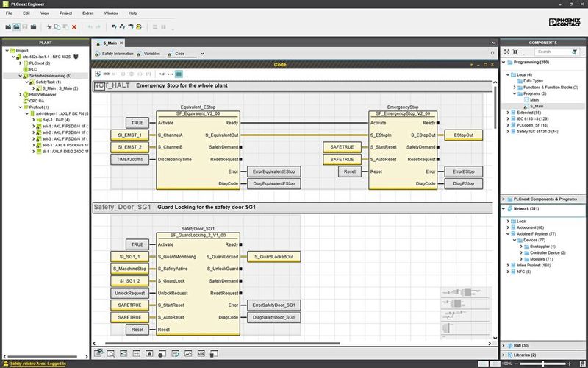Expand Functions & Function Blocks (2) folder
This screenshot has width=588, height=368.
pyautogui.click(x=514, y=87)
